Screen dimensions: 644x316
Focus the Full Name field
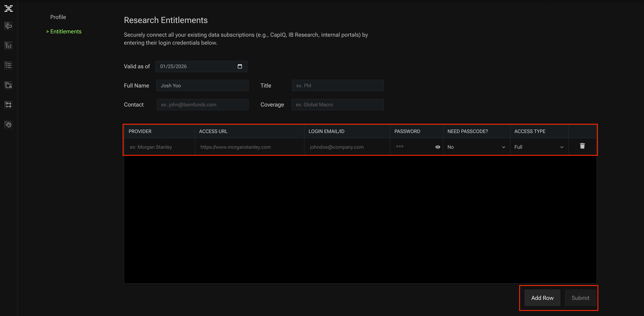point(202,86)
